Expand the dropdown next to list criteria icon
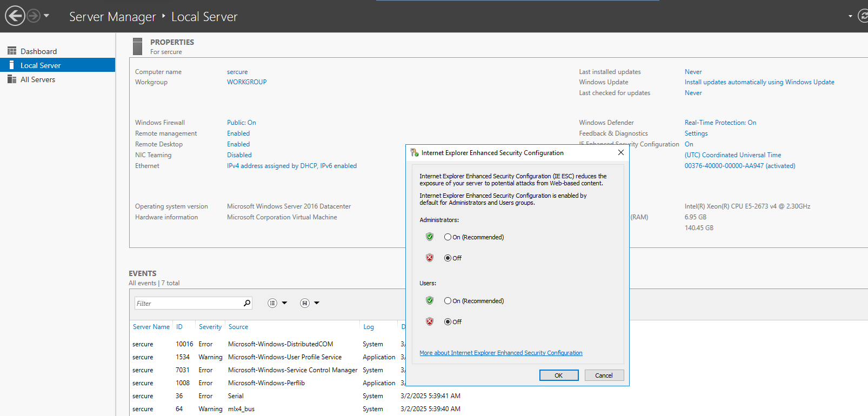Viewport: 868px width, 416px height. 284,303
